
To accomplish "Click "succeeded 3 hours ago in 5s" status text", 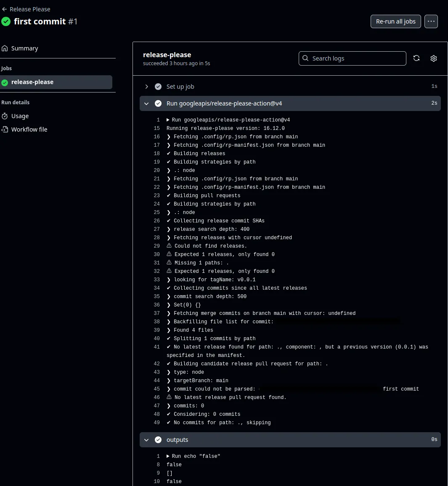I will pos(176,63).
